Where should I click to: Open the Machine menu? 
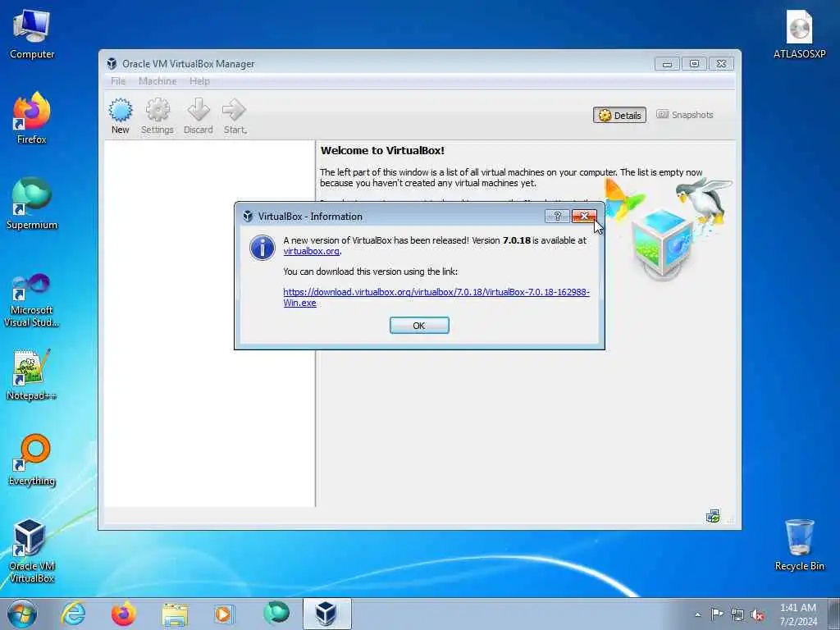point(157,81)
